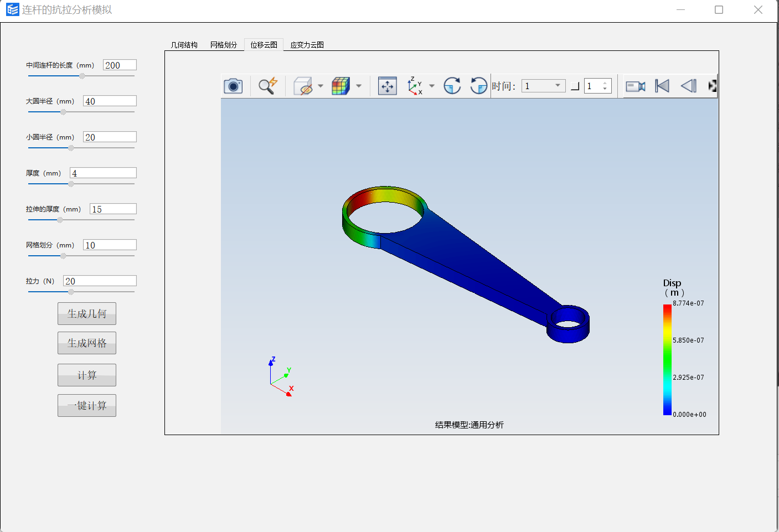Expand the colored cube display dropdown
The image size is (779, 532).
[x=359, y=86]
